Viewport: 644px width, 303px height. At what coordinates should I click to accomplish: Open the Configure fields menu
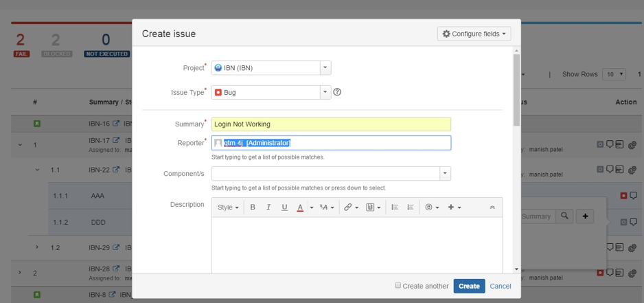[474, 34]
